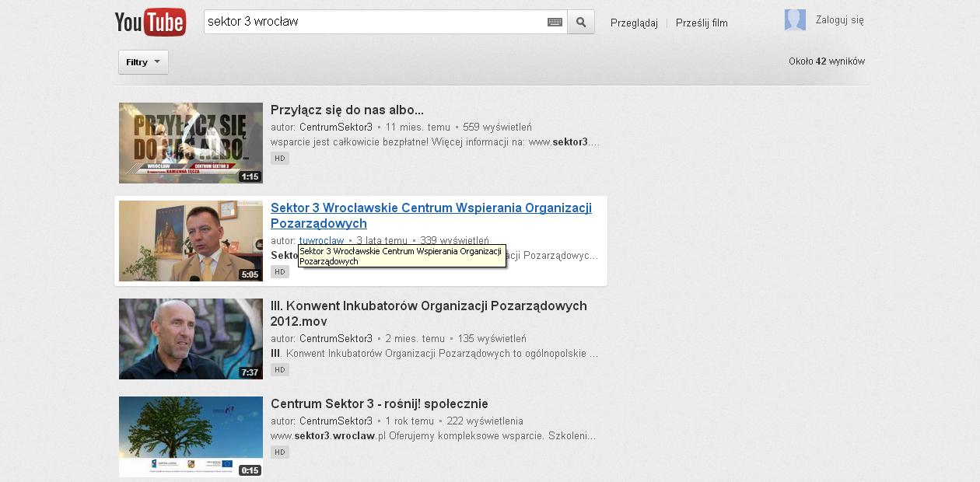Click description 'wsparcie jest całkowicie bezpłatne!'
The image size is (980, 482).
tap(435, 142)
